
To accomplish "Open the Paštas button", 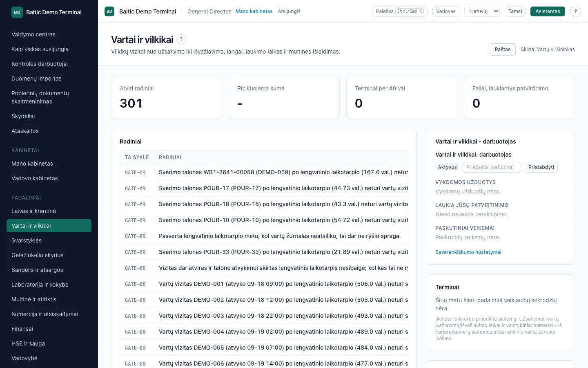I will click(x=503, y=49).
